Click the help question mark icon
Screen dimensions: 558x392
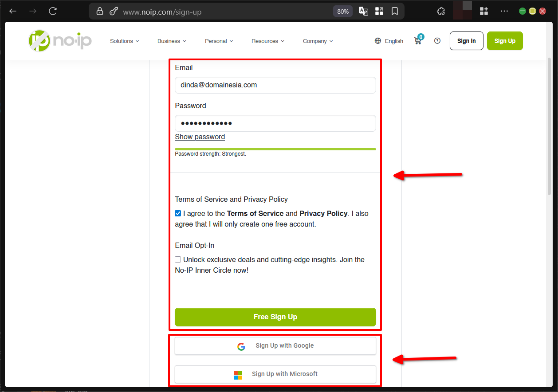coord(437,41)
